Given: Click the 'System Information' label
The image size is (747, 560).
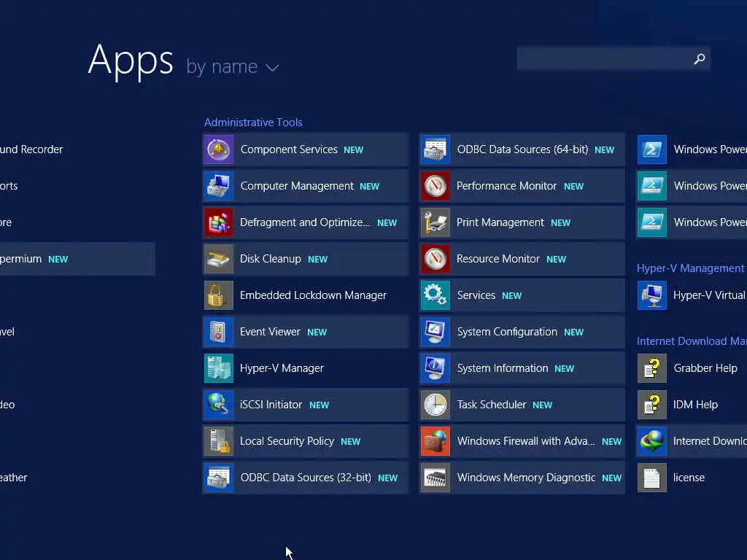Looking at the screenshot, I should [x=502, y=368].
